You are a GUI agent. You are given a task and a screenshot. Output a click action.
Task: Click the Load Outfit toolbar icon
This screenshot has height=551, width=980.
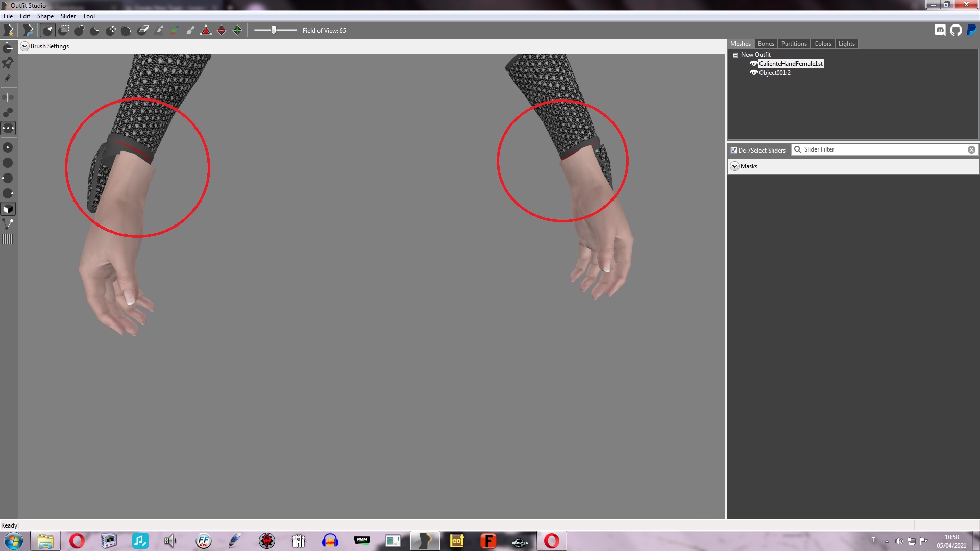[28, 30]
